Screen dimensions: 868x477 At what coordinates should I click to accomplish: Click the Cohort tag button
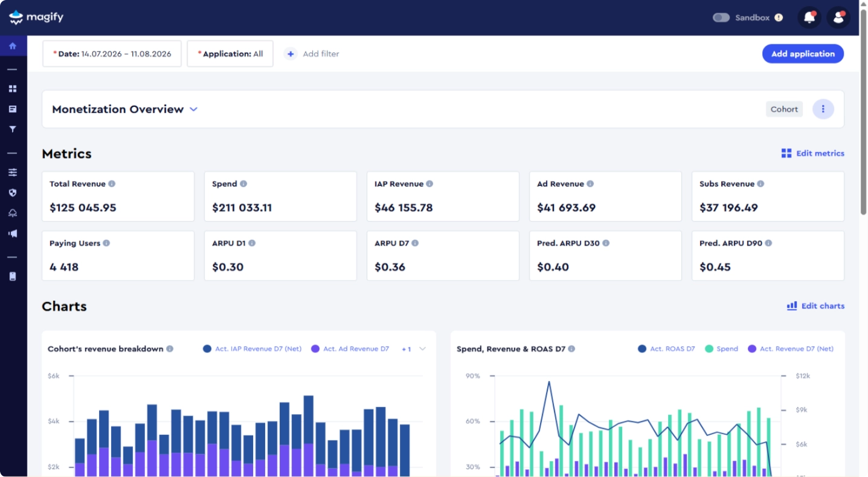pyautogui.click(x=785, y=109)
